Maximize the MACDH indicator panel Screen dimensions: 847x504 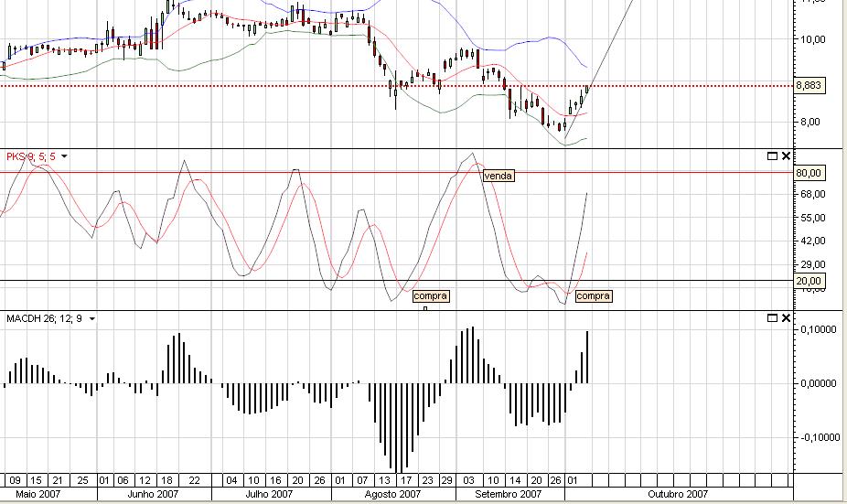(x=772, y=318)
